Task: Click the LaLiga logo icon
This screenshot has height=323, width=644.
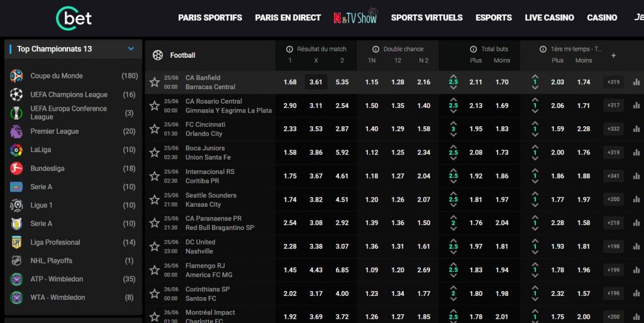Action: pyautogui.click(x=16, y=150)
